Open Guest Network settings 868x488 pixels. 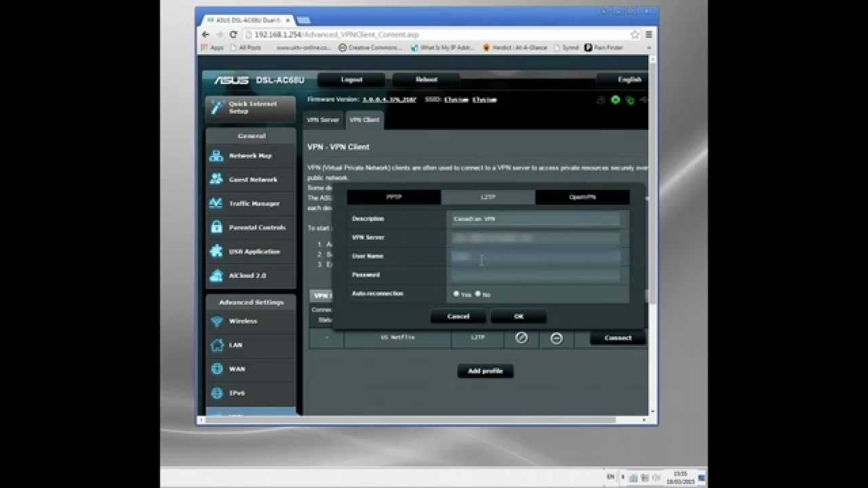(250, 180)
